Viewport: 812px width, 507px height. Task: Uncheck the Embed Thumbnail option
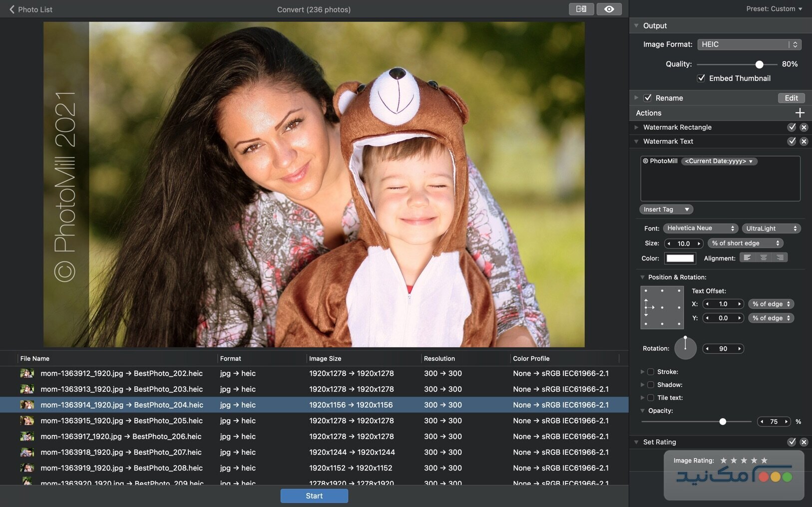pos(702,78)
